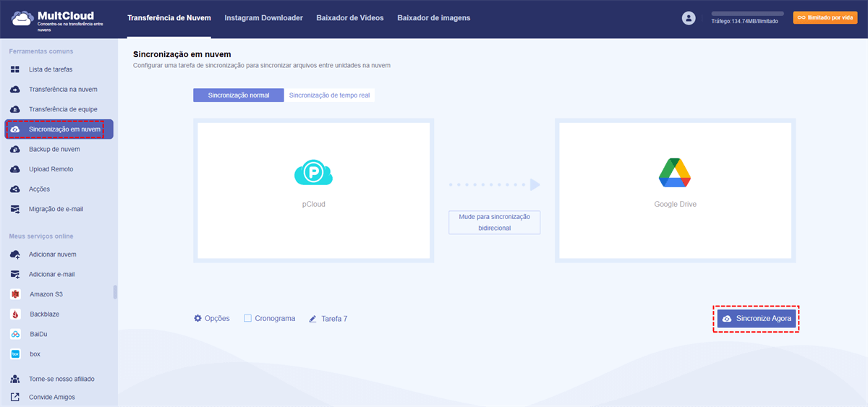868x407 pixels.
Task: Click the Opções gear icon
Action: (x=197, y=318)
